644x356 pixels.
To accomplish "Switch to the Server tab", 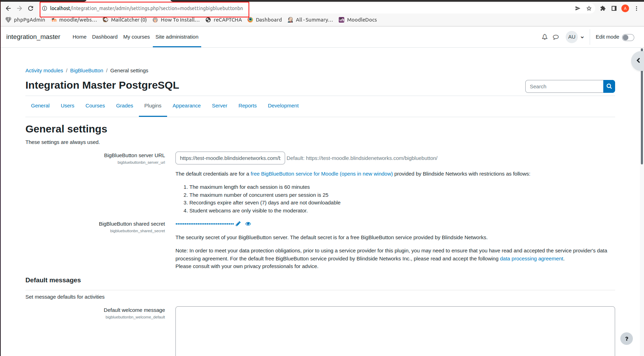I will click(x=220, y=106).
